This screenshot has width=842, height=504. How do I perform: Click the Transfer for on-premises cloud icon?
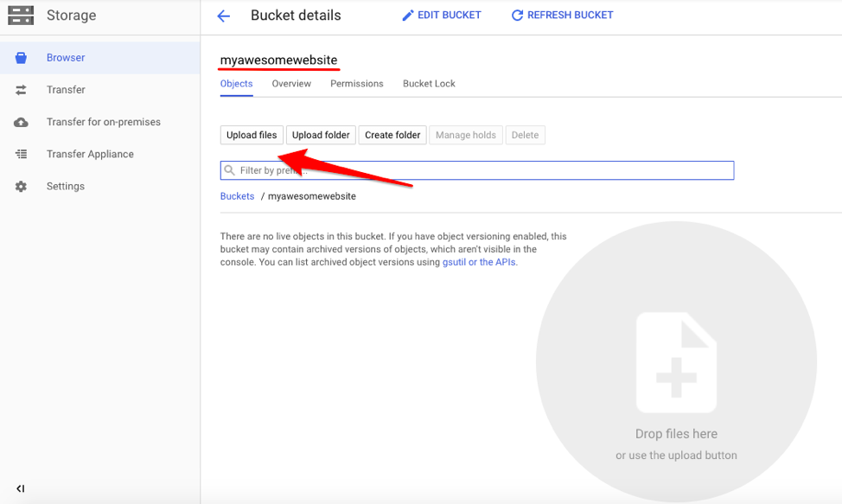click(22, 122)
